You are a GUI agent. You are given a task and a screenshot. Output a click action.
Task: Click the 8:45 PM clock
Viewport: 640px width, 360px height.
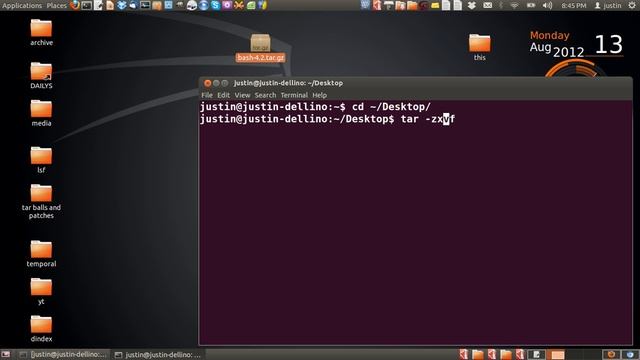[573, 5]
